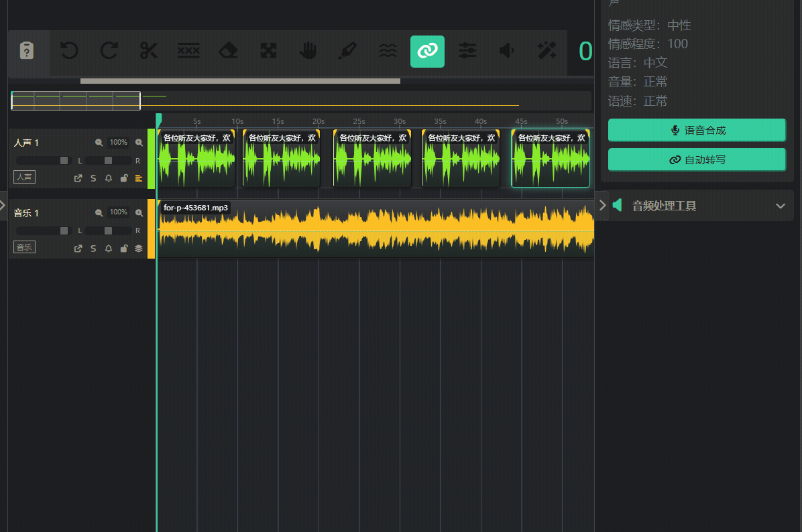The width and height of the screenshot is (802, 532).
Task: Mute 人声 1 track with bell icon
Action: click(x=108, y=178)
